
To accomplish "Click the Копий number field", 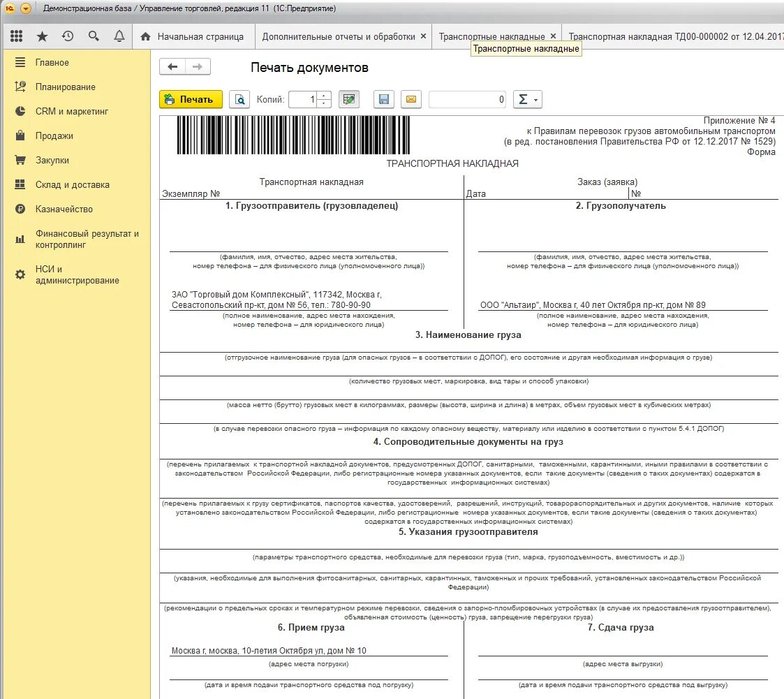I will click(304, 99).
